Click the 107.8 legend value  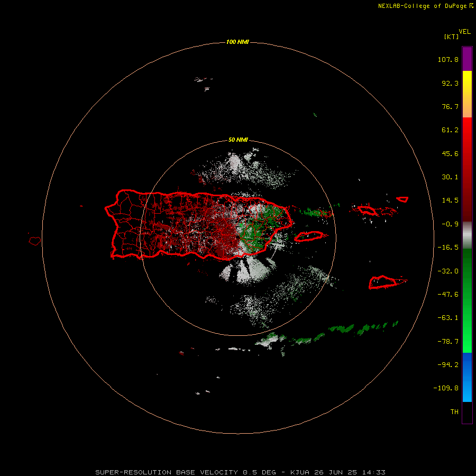(x=448, y=59)
